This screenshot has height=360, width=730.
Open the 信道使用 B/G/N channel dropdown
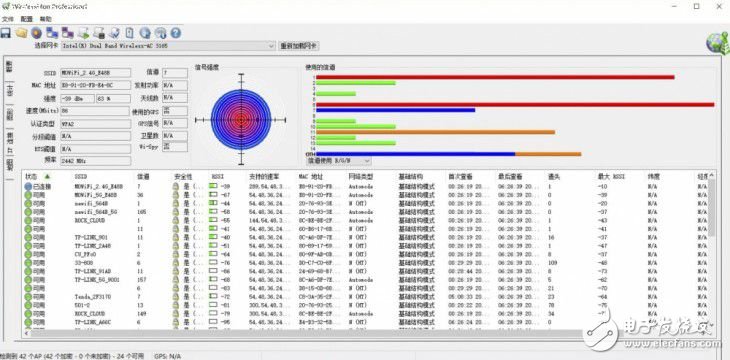tap(339, 160)
